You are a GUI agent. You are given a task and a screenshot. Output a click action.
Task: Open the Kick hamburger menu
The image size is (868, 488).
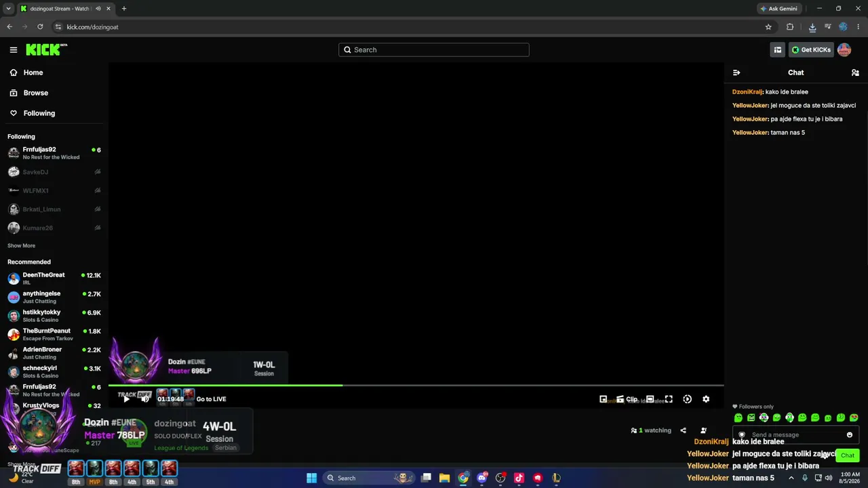pos(13,49)
